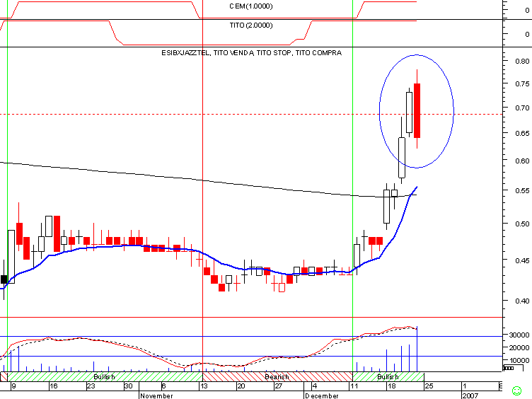Click the 0.55 price axis value

pyautogui.click(x=522, y=191)
